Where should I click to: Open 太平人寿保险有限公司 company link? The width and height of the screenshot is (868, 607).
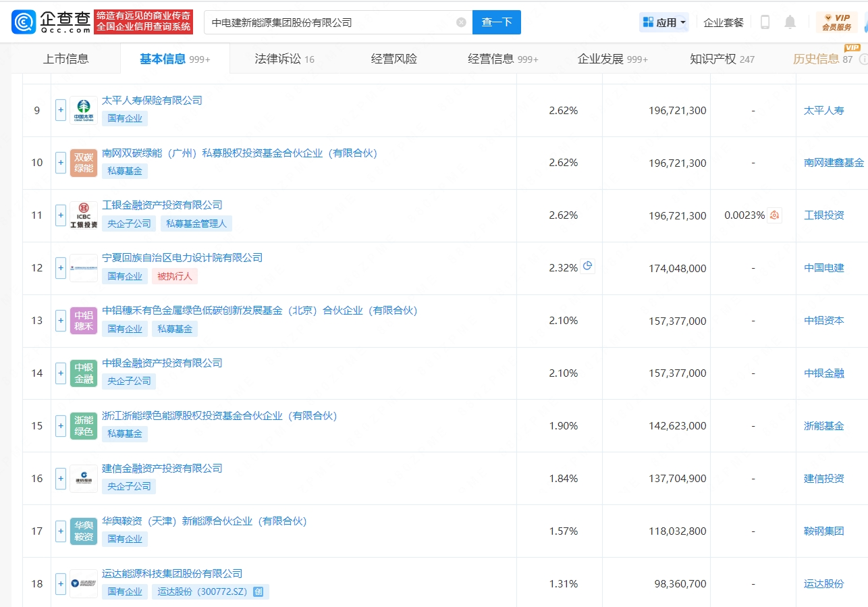pyautogui.click(x=152, y=100)
